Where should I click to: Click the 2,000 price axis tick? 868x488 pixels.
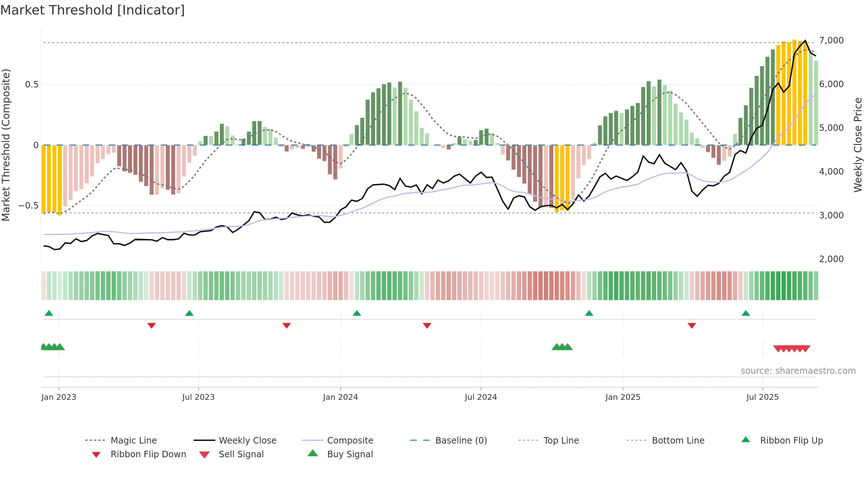click(x=831, y=259)
